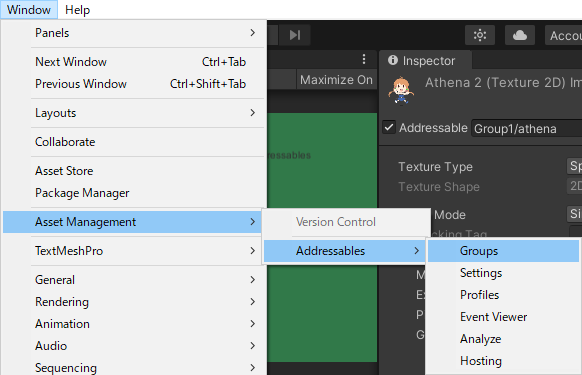Expand the TextMeshPro submenu
The image size is (582, 375).
[x=132, y=251]
